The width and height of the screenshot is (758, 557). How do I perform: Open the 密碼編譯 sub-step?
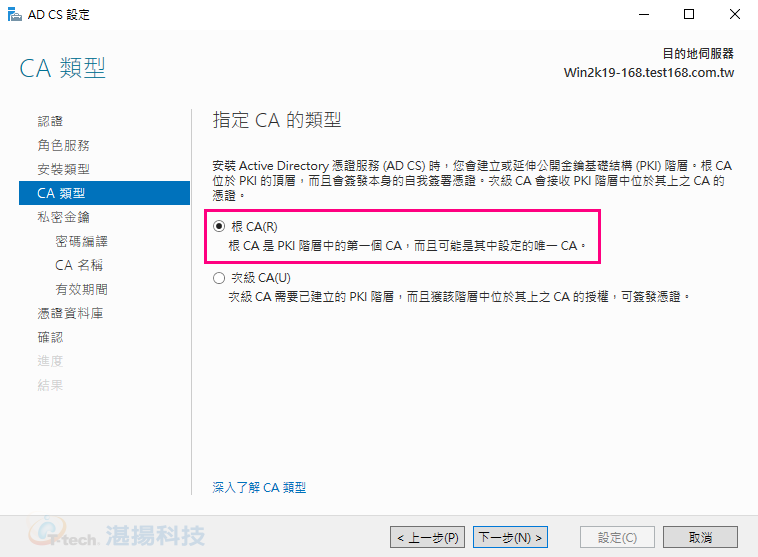[x=81, y=241]
